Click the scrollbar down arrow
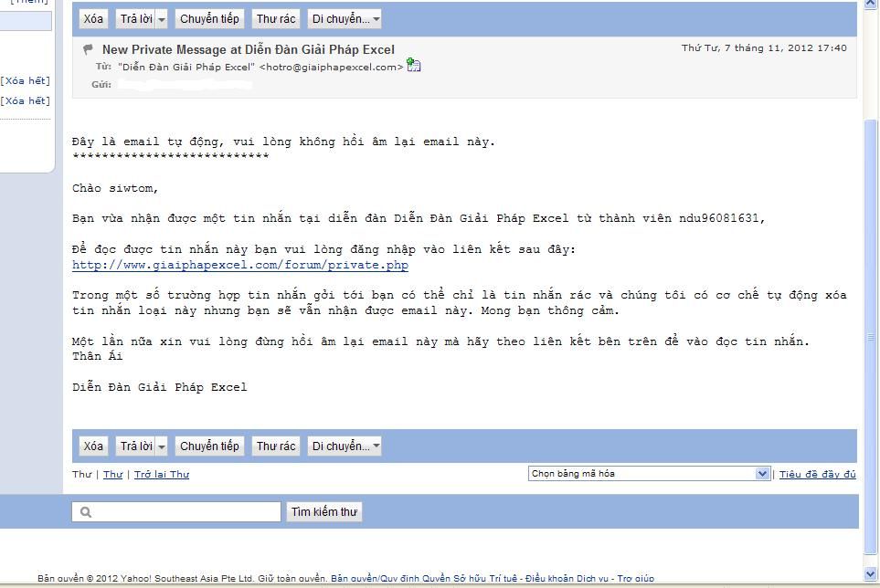 [871, 574]
